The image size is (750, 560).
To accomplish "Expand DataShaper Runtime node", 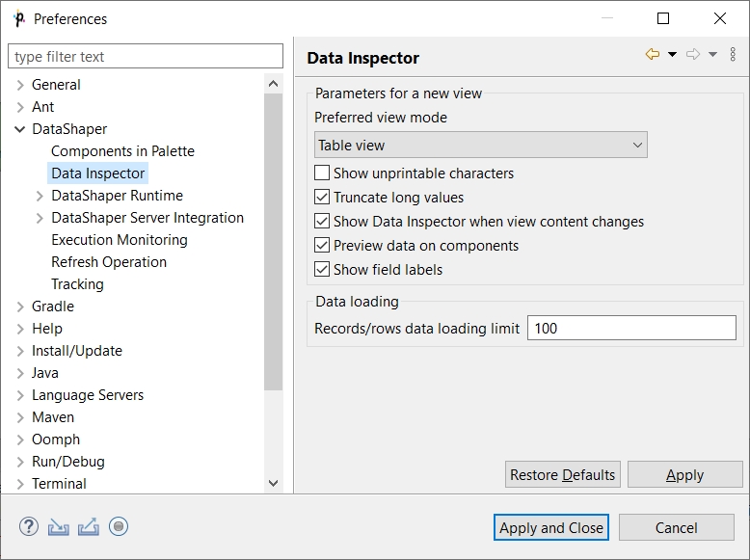I will pos(40,196).
